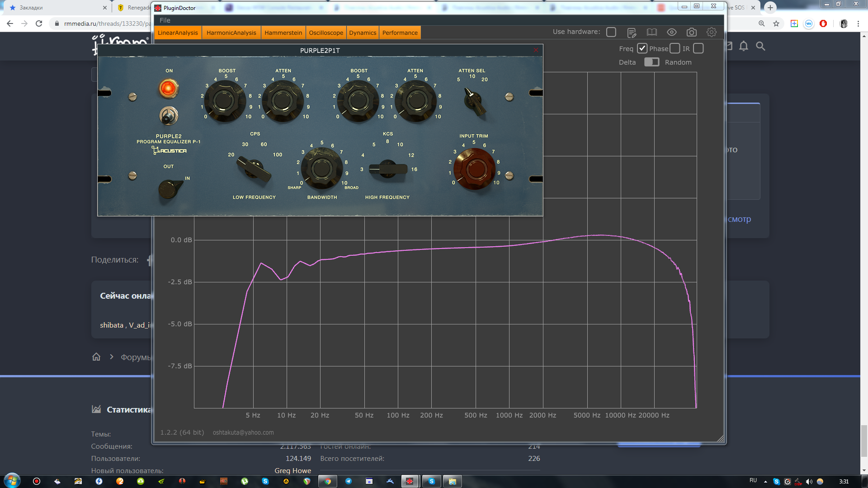Click the CPS low frequency selector knob
Viewport: 868px width, 488px height.
253,169
